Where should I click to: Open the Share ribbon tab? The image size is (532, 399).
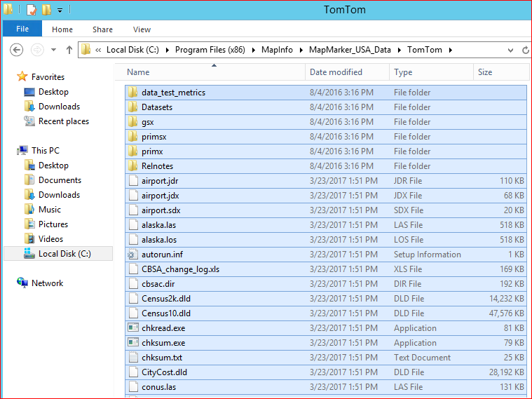click(x=102, y=29)
